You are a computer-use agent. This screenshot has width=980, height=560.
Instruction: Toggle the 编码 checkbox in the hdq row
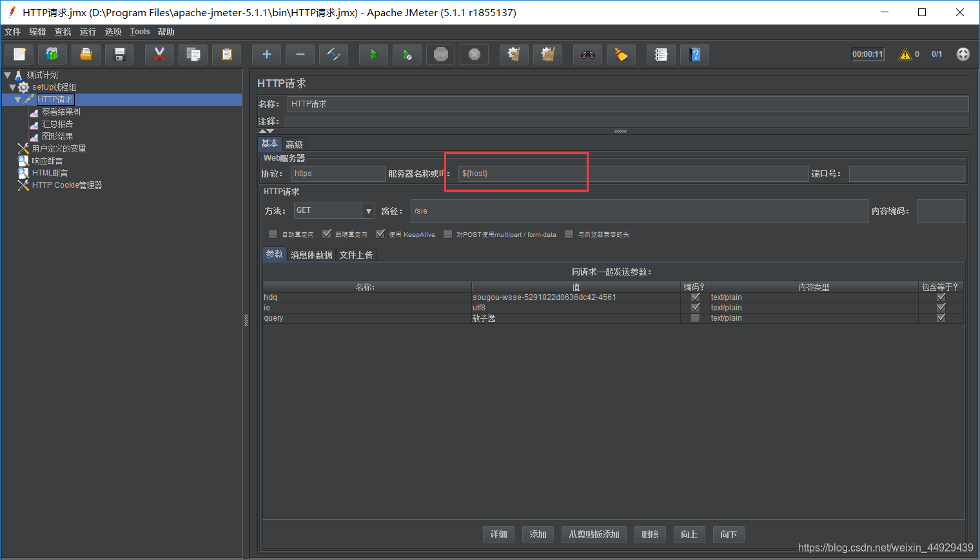(695, 297)
